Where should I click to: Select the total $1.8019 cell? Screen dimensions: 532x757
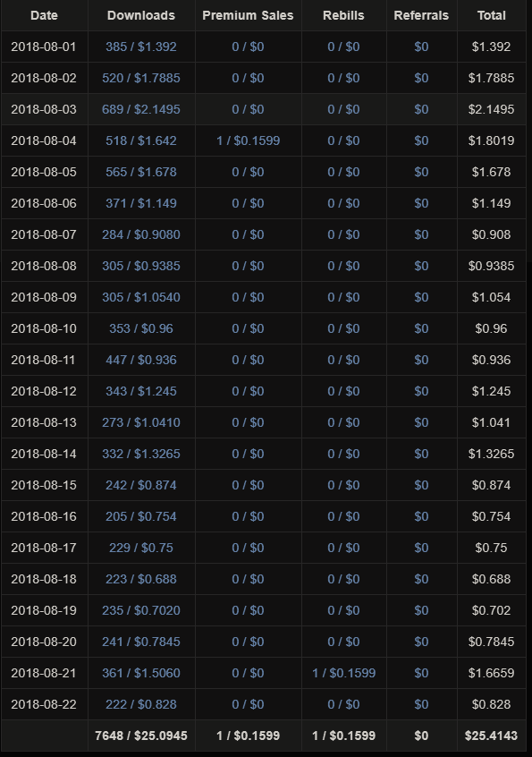(x=492, y=141)
